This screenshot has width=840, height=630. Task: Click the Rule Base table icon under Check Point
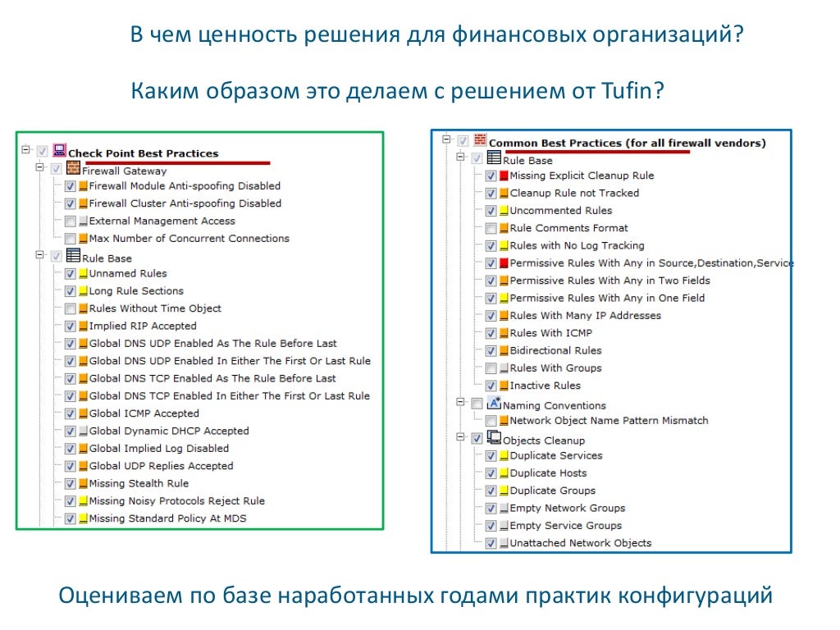73,255
